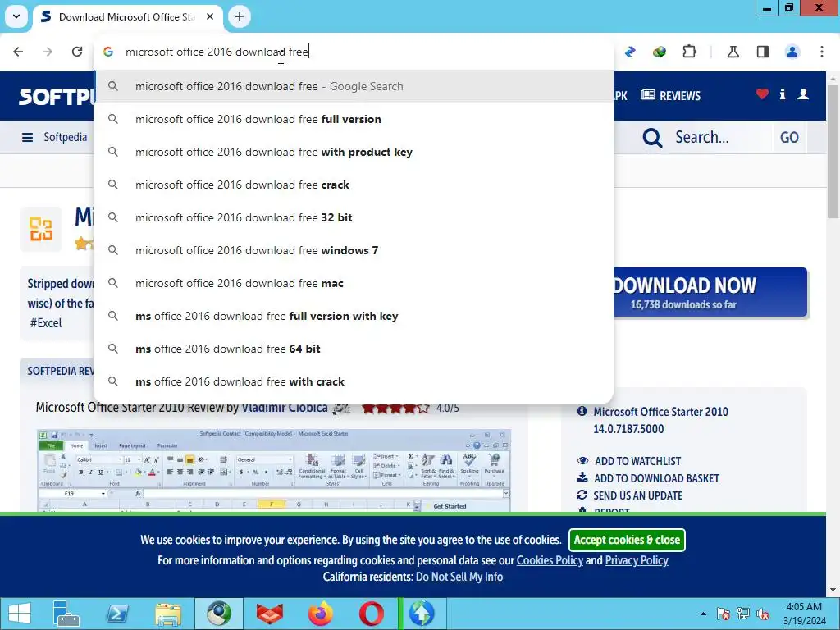Click the volume speaker tray icon
This screenshot has height=630, width=840.
[x=763, y=614]
